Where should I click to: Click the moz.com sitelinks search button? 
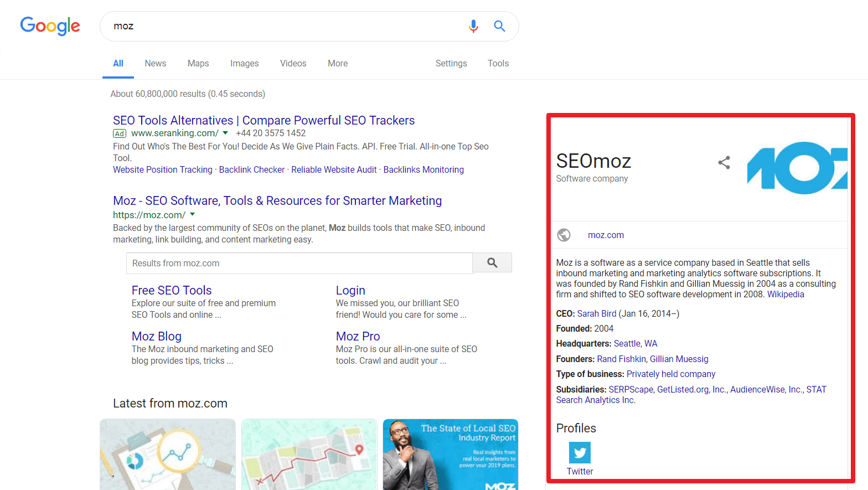click(492, 263)
